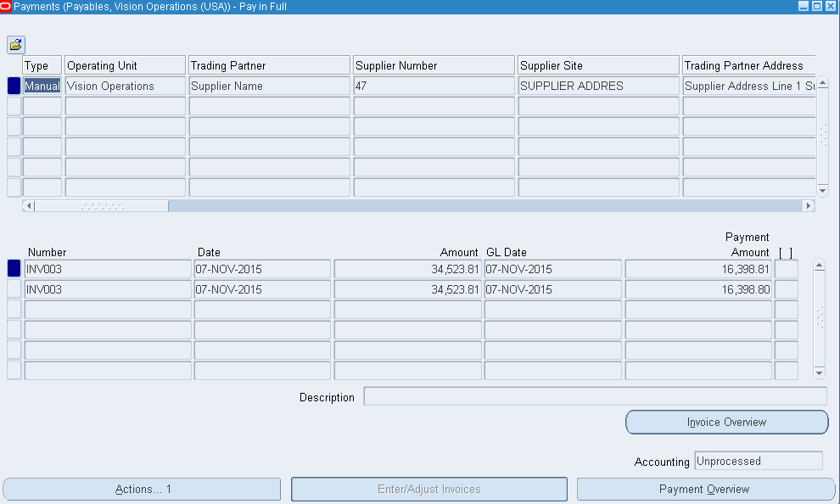840x504 pixels.
Task: Click the invoice grid scroll up arrow
Action: pyautogui.click(x=819, y=266)
